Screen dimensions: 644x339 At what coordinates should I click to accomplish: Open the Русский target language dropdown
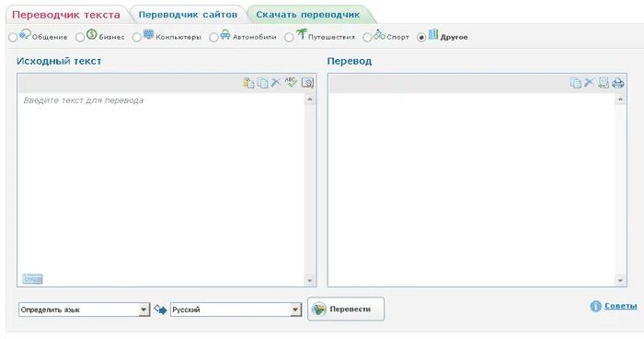(236, 310)
